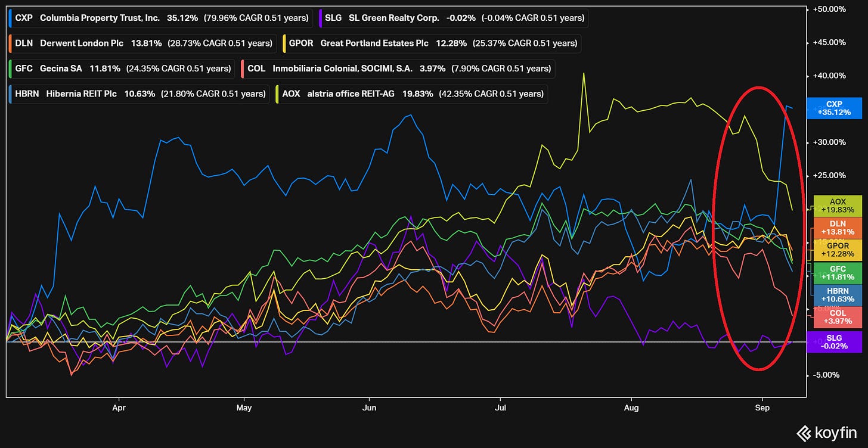Click the 28.73% CAGR text for DLN
The width and height of the screenshot is (868, 448).
[x=221, y=43]
